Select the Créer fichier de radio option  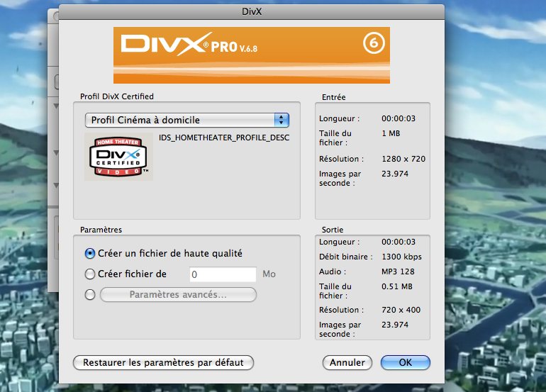[x=90, y=274]
